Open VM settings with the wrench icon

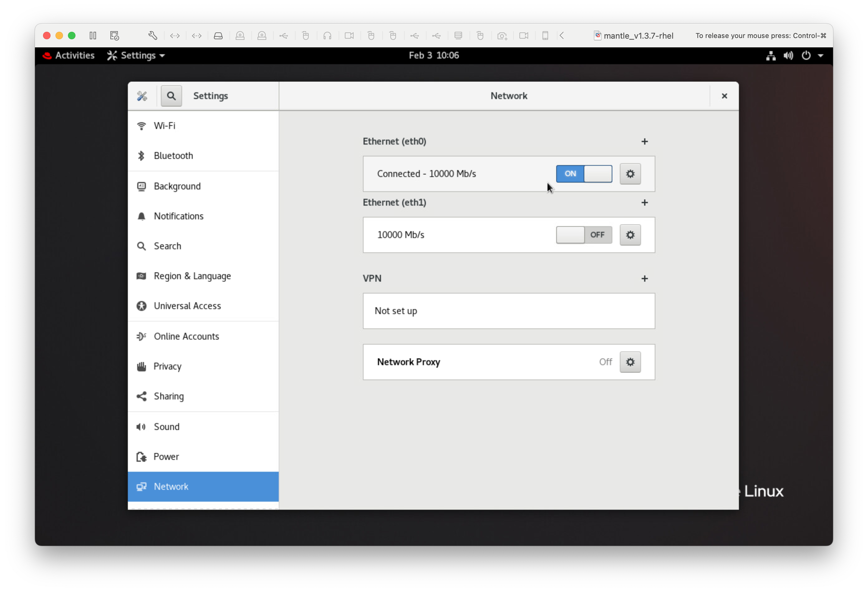(153, 36)
